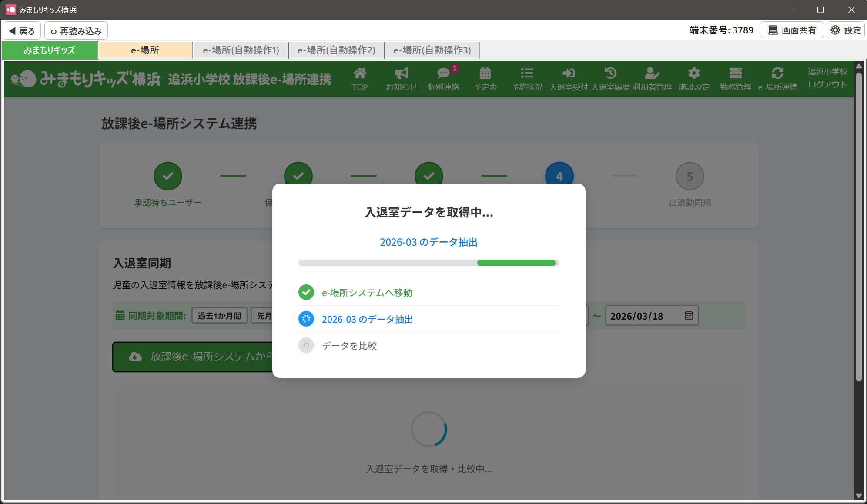Switch to みまもりキッズ tab
The width and height of the screenshot is (867, 504).
(50, 50)
